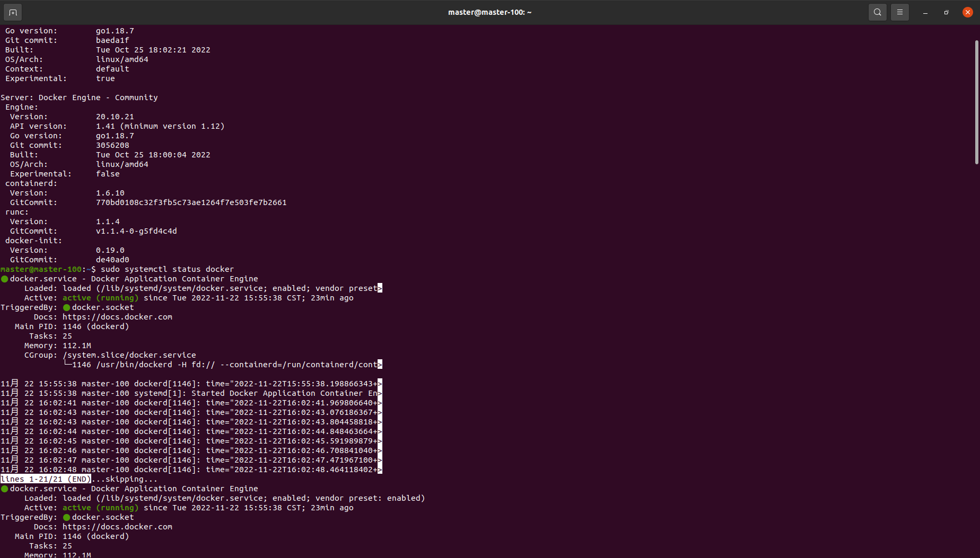Click the truncation marker on the first Loaded line
Screen dimensions: 980x558
point(380,288)
